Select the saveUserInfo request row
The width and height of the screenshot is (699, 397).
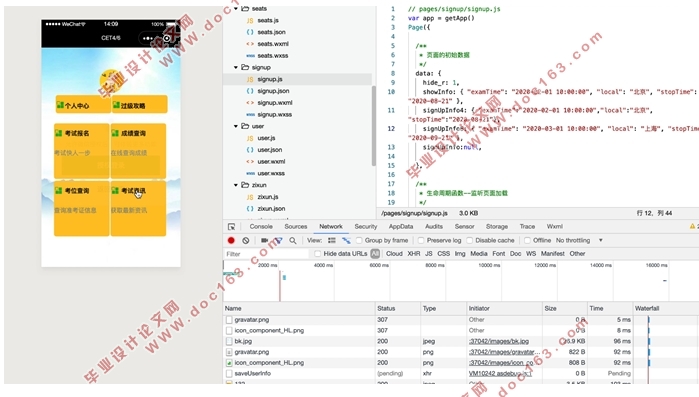click(x=461, y=373)
